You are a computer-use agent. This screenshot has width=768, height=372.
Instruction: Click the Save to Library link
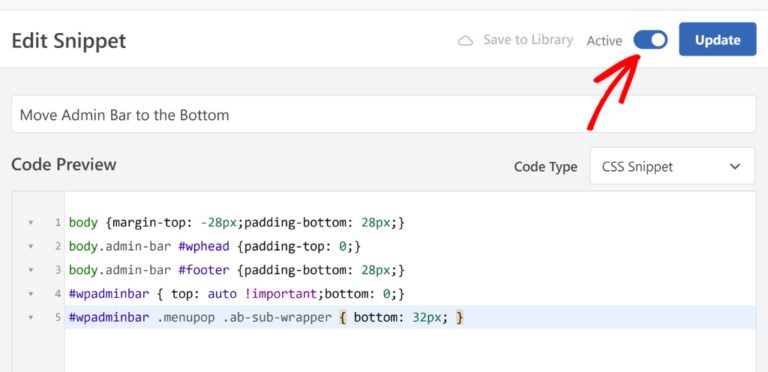pyautogui.click(x=528, y=40)
